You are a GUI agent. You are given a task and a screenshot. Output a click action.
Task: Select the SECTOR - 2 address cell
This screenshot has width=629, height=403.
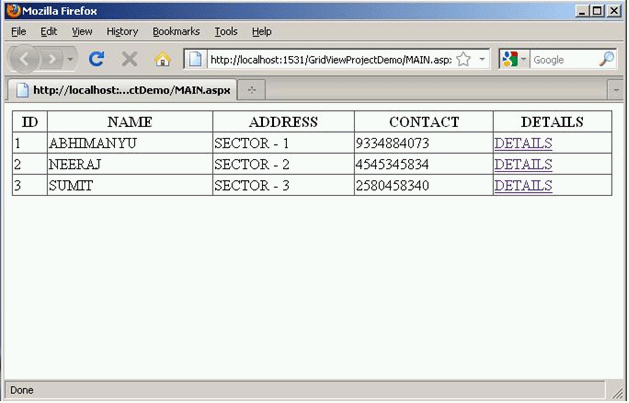pyautogui.click(x=283, y=164)
